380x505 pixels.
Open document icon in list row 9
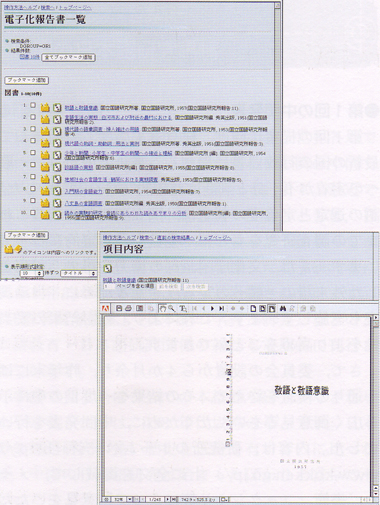coord(57,203)
